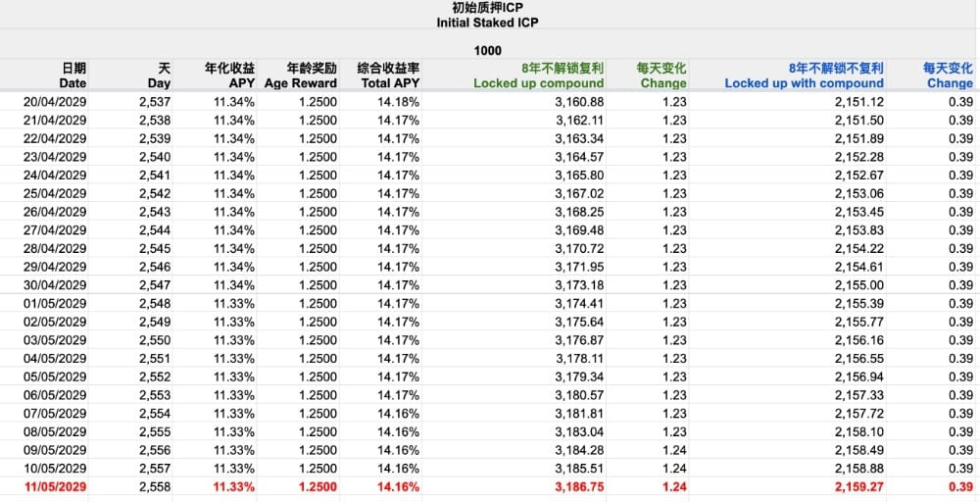Image resolution: width=980 pixels, height=502 pixels.
Task: Click red non-compound value 2,159.27
Action: coord(860,487)
